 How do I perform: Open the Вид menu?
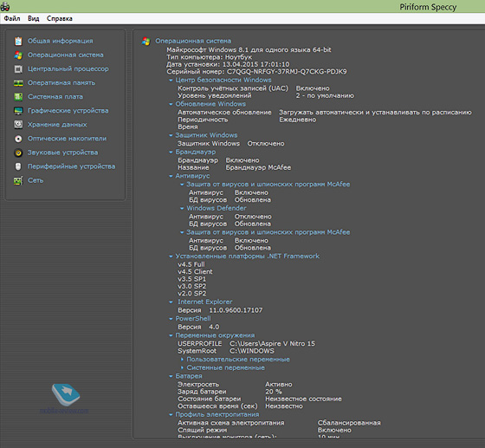point(34,18)
